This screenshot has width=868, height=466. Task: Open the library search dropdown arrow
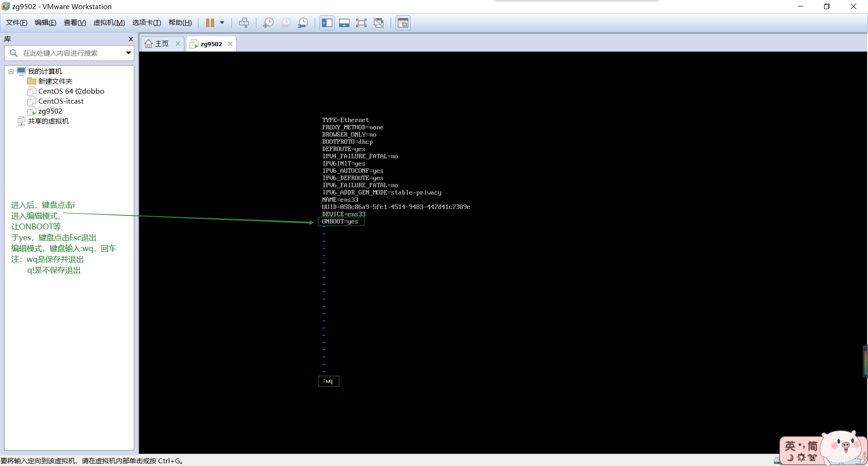129,53
